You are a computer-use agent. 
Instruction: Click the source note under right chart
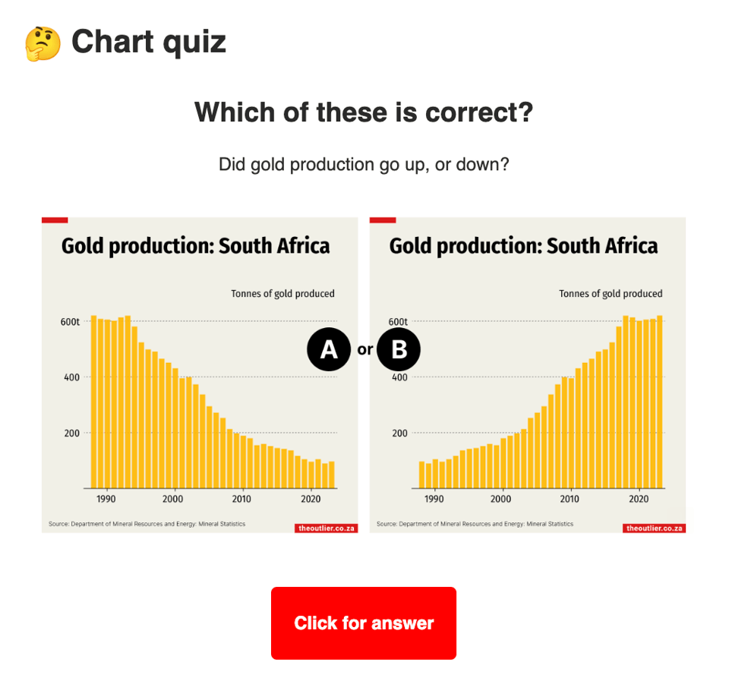click(475, 524)
